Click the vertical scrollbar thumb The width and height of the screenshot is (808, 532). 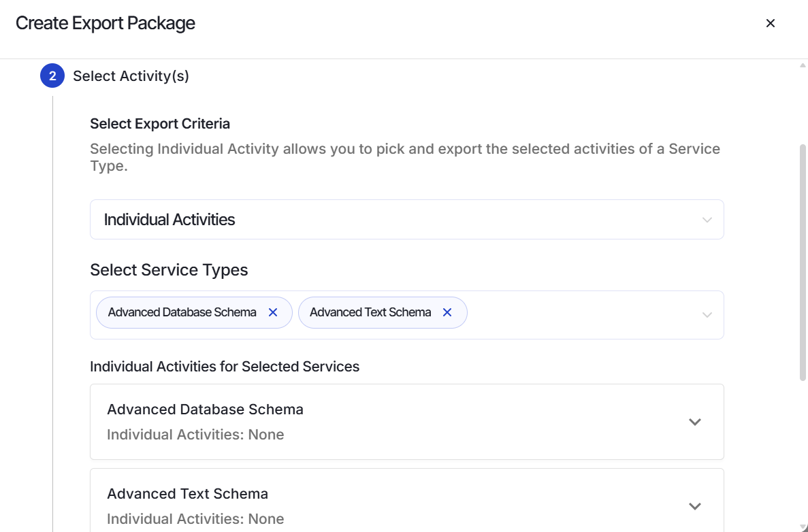803,263
